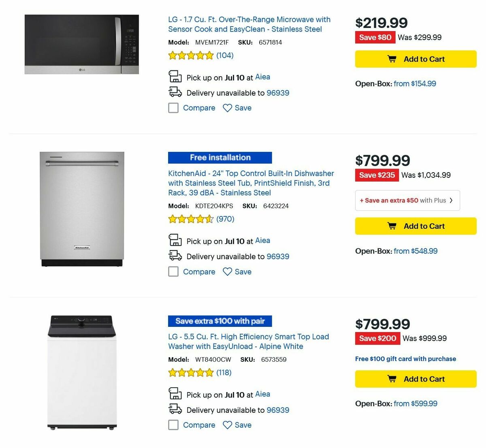Click the store pickup icon for LG washer

175,393
